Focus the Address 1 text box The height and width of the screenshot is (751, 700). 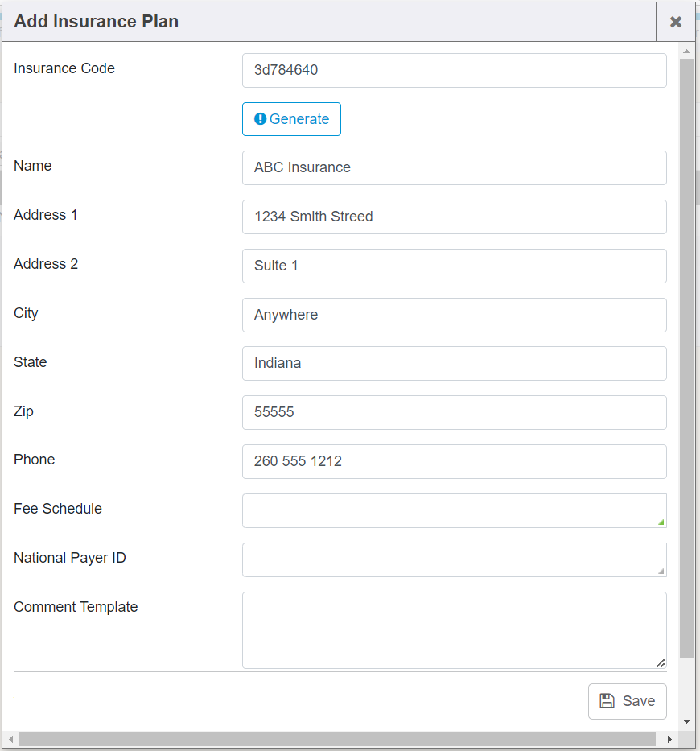tap(454, 217)
